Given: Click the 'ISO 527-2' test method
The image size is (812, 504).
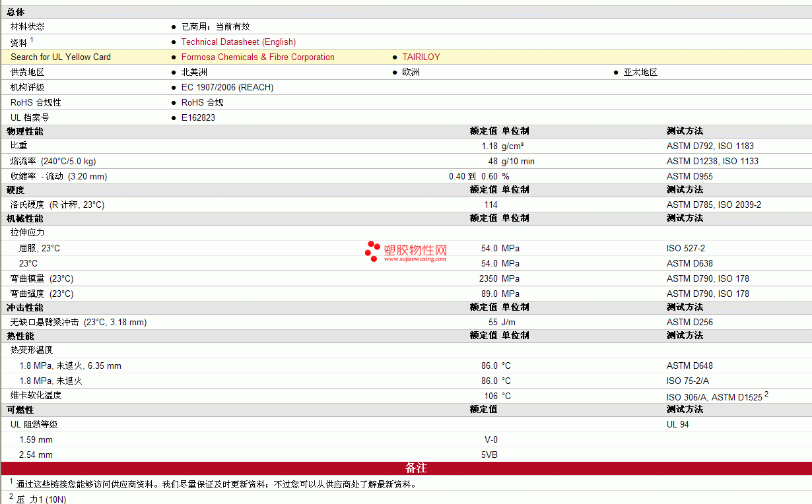Looking at the screenshot, I should pyautogui.click(x=686, y=248).
